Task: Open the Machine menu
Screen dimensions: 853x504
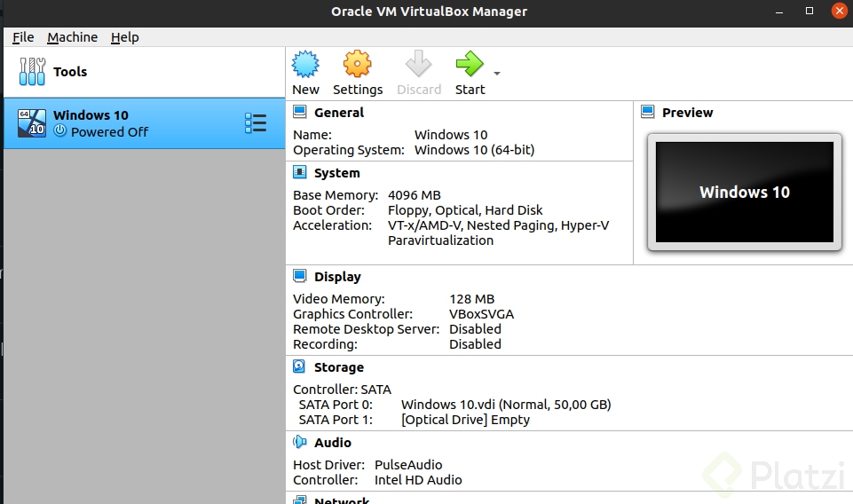Action: 73,37
